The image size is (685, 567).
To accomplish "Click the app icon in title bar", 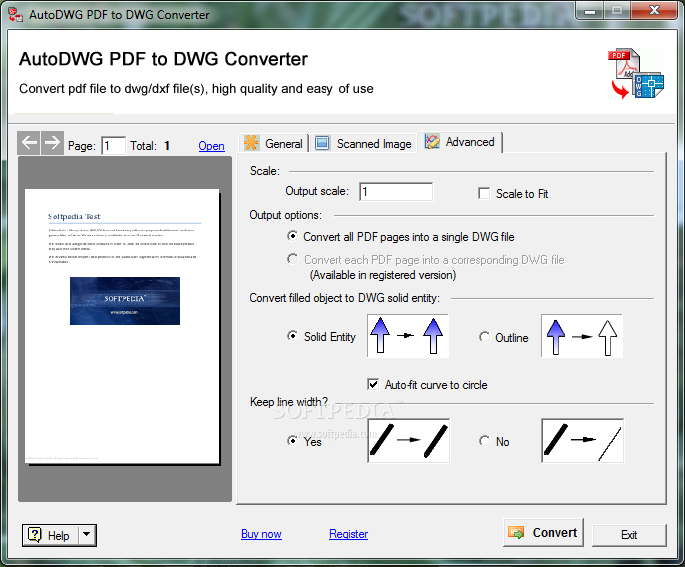I will click(x=16, y=14).
